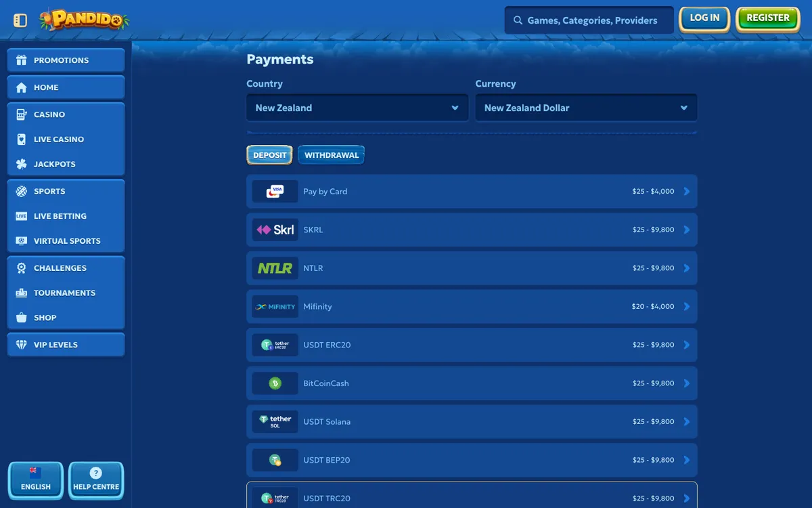
Task: Click the Pay by Card Visa logo
Action: coord(275,192)
